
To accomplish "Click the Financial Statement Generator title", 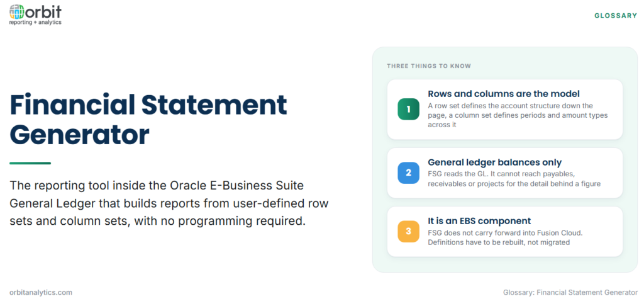I will click(148, 120).
